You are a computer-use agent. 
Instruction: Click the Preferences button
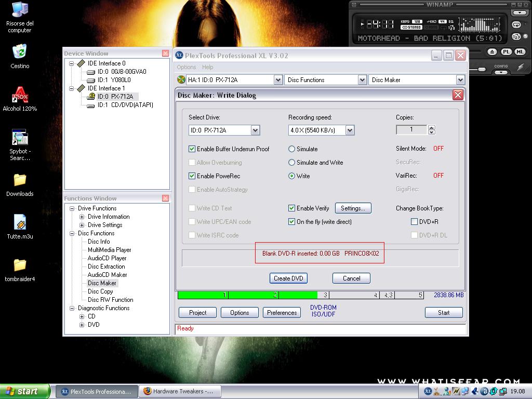[282, 312]
